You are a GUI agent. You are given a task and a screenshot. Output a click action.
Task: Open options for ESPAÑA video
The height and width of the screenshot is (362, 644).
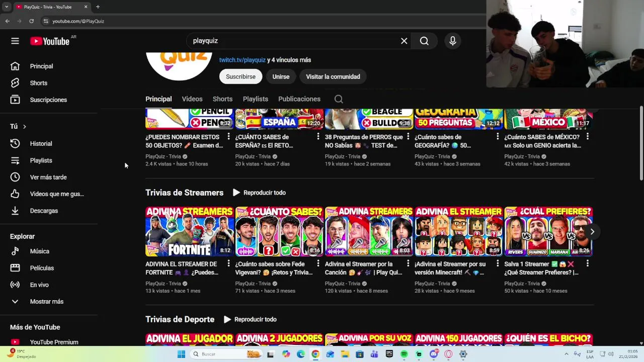(x=318, y=137)
